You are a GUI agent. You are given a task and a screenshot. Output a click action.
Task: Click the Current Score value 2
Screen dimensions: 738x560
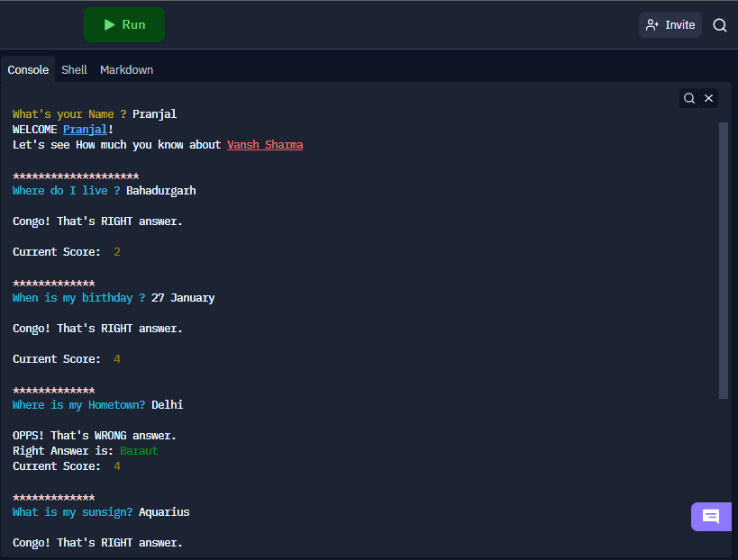tap(117, 252)
